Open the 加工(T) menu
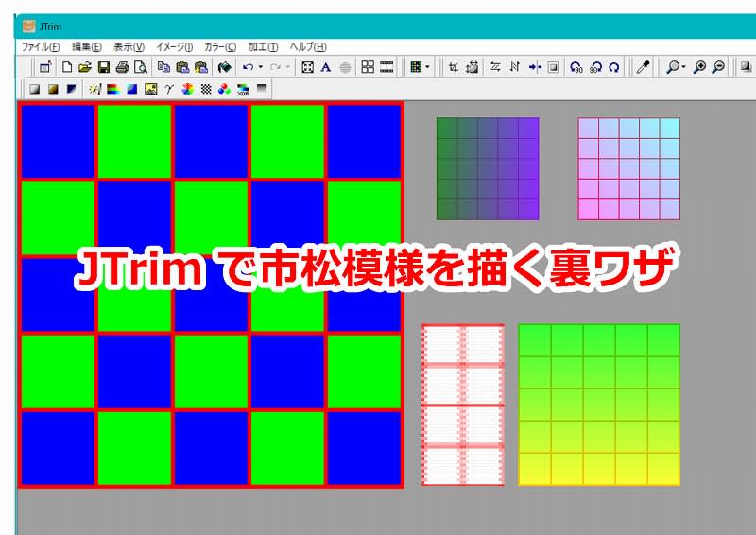This screenshot has width=756, height=535. [x=263, y=46]
